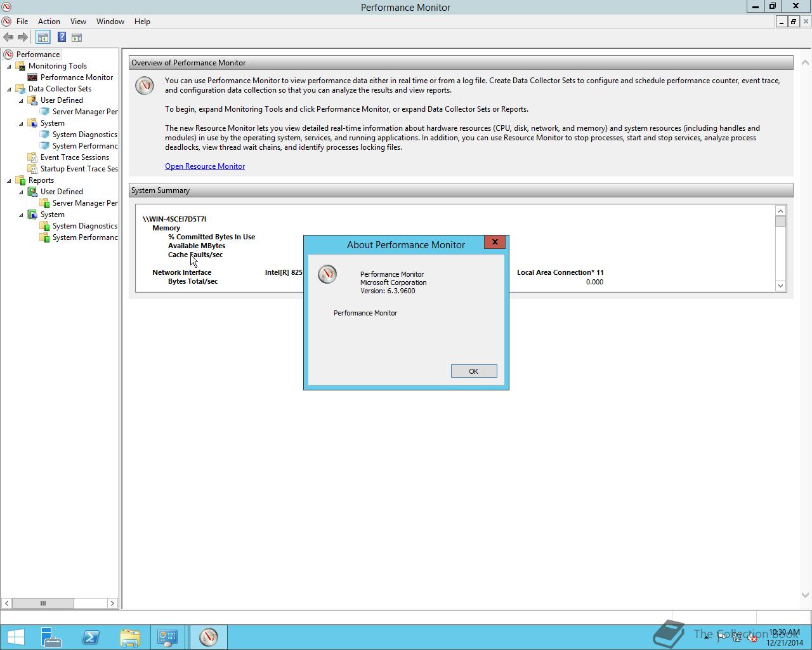Toggle Show/Hide Action Pane toolbar icon
This screenshot has width=812, height=650.
point(77,37)
